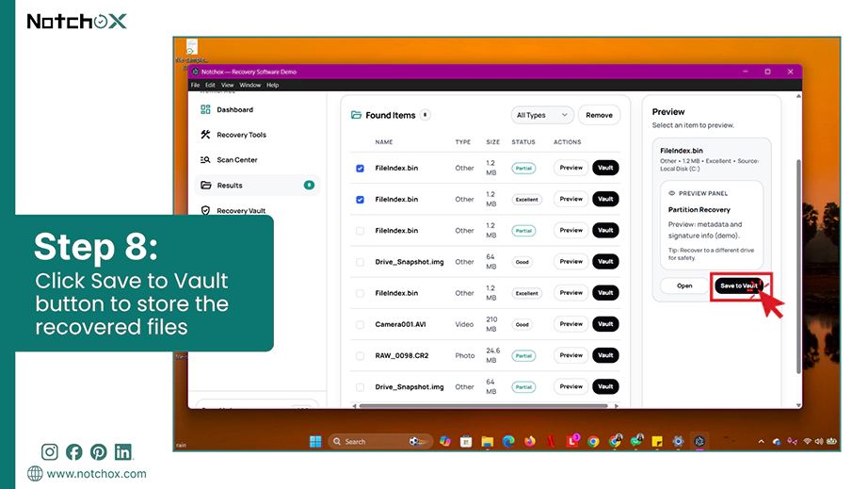
Task: Click the volume icon in system tray
Action: (x=819, y=441)
